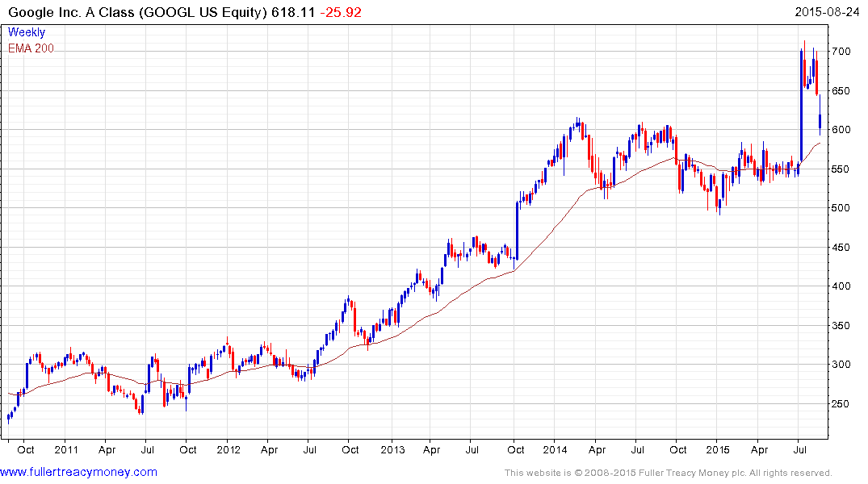Screen dimensions: 868x484
Task: Open the www.fullertreacymoney.com link
Action: coord(78,473)
